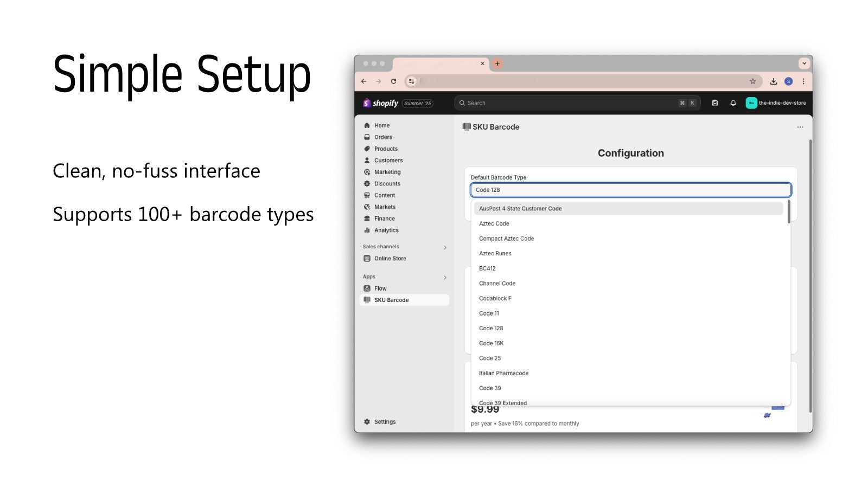
Task: Choose Codablock F option
Action: click(628, 299)
